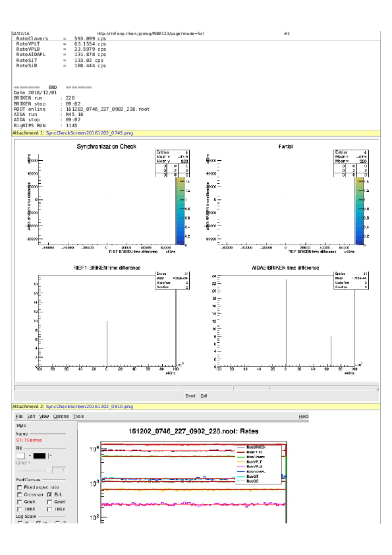Click the 'Synchronization Check' plot title

pos(107,146)
